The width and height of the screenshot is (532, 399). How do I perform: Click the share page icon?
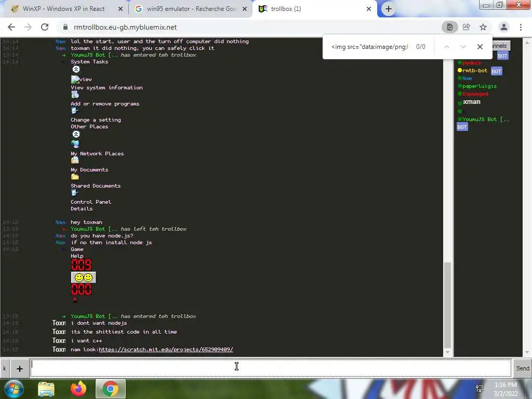pyautogui.click(x=467, y=27)
